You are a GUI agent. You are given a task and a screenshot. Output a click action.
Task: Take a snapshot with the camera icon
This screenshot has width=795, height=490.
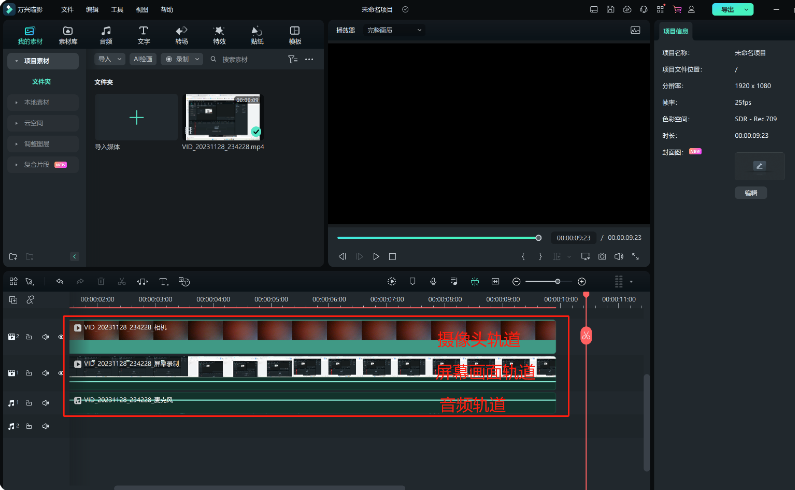pos(602,257)
